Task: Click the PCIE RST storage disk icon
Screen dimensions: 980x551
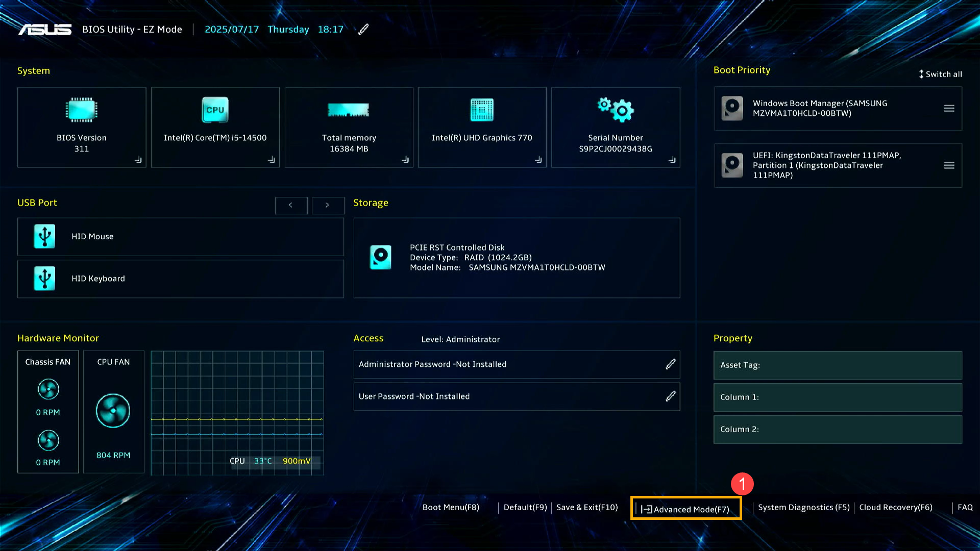Action: (381, 258)
